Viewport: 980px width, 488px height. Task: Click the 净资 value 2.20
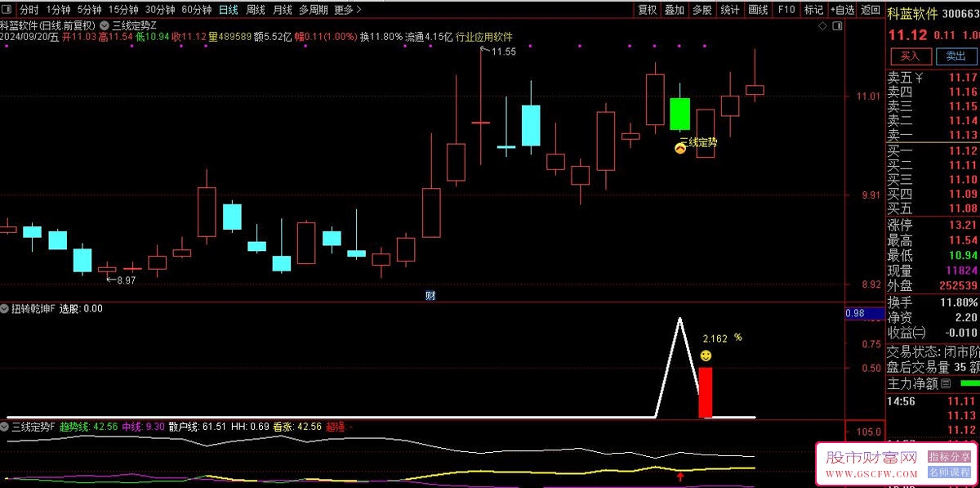pyautogui.click(x=966, y=317)
